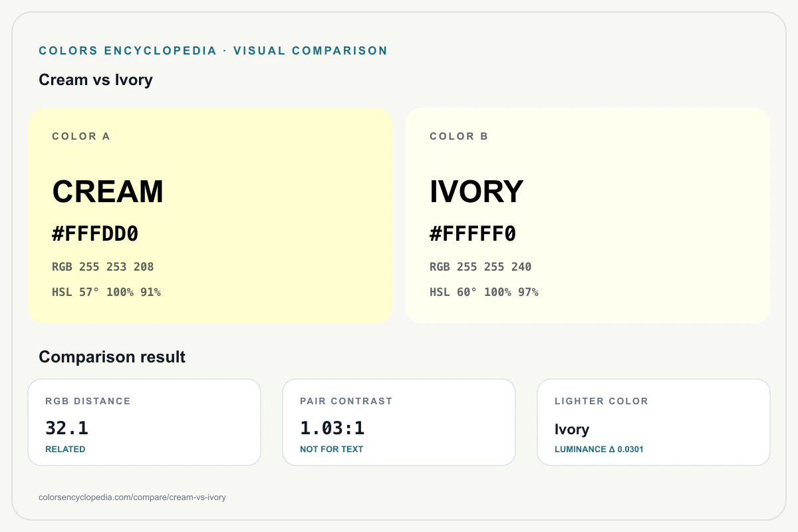Screen dimensions: 798x532
Task: Click the LIGHTER COLOR label
Action: pyautogui.click(x=601, y=401)
